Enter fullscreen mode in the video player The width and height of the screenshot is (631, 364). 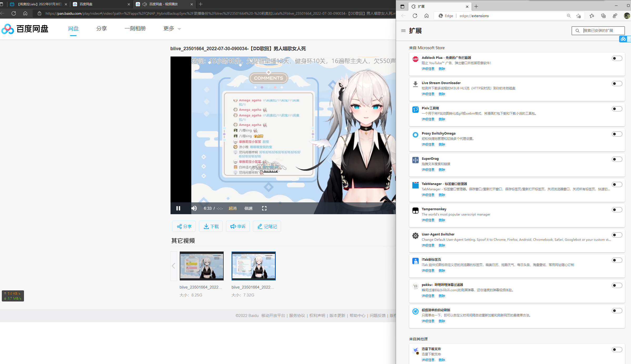[264, 208]
